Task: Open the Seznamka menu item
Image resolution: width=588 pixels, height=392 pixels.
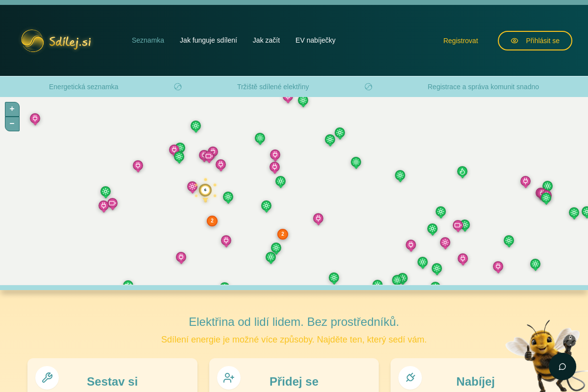Action: pyautogui.click(x=148, y=40)
